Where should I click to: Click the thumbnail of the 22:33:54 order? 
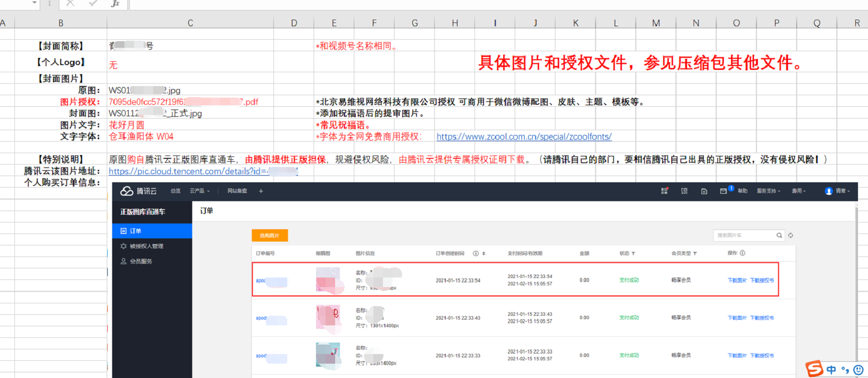(328, 279)
